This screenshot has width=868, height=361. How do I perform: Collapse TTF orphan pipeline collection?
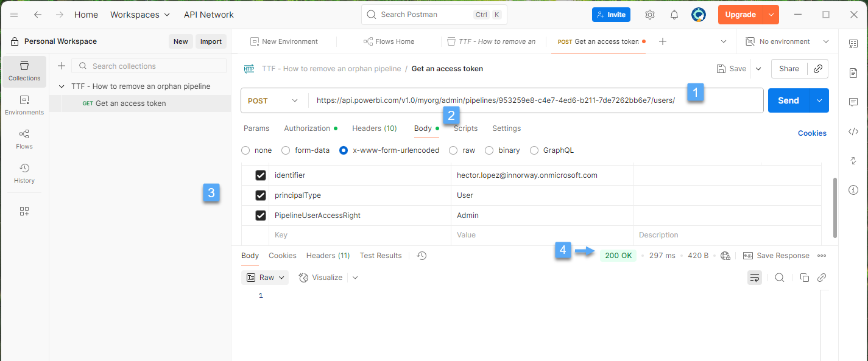tap(62, 86)
